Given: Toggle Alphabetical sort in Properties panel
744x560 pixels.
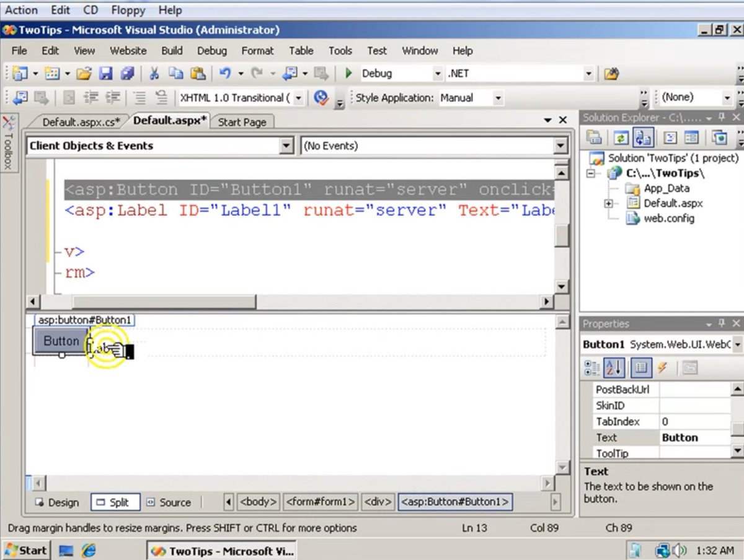Looking at the screenshot, I should tap(614, 368).
